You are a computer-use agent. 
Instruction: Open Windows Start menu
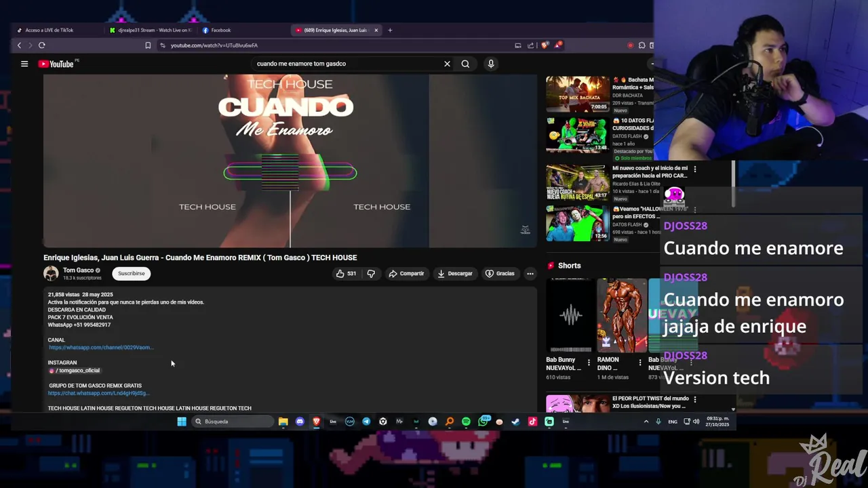click(x=182, y=422)
